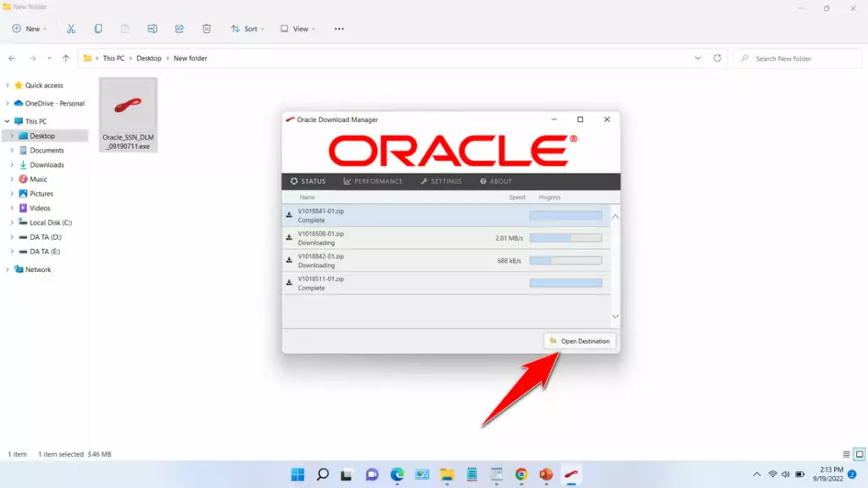The height and width of the screenshot is (488, 868).
Task: Click the Rename icon in Explorer toolbar
Action: coord(153,29)
